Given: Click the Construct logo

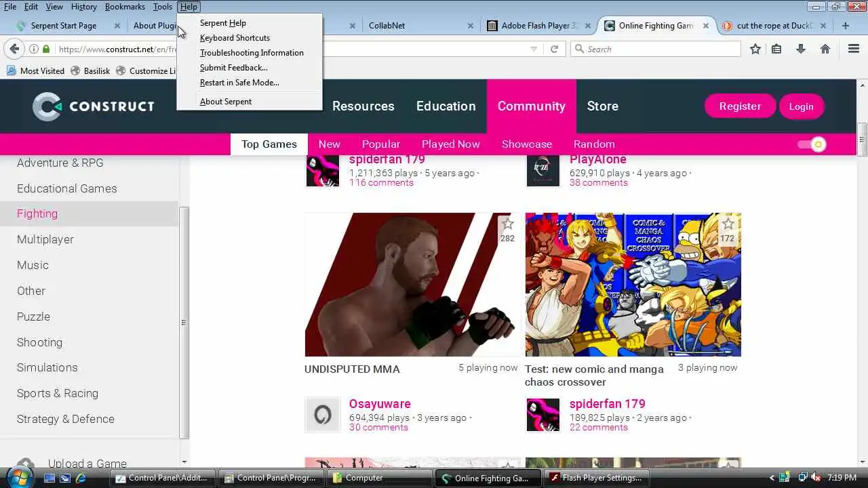Looking at the screenshot, I should point(94,106).
